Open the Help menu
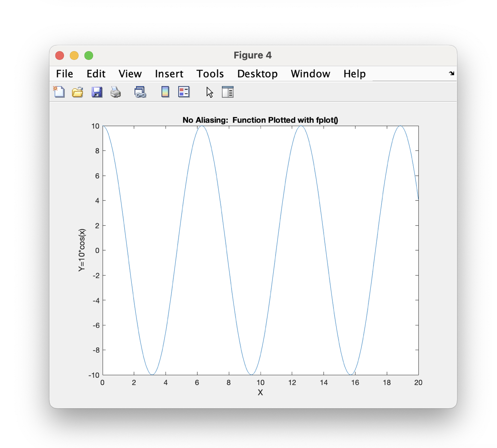The image size is (497, 448). click(354, 73)
